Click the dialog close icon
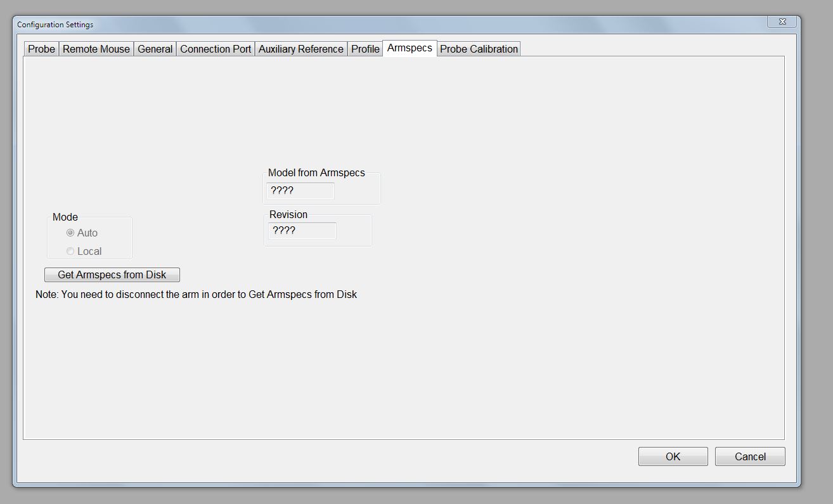Image resolution: width=833 pixels, height=504 pixels. click(x=782, y=21)
